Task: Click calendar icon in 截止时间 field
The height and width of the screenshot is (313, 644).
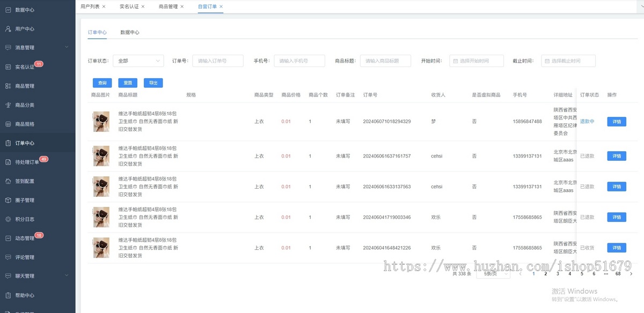Action: point(547,61)
